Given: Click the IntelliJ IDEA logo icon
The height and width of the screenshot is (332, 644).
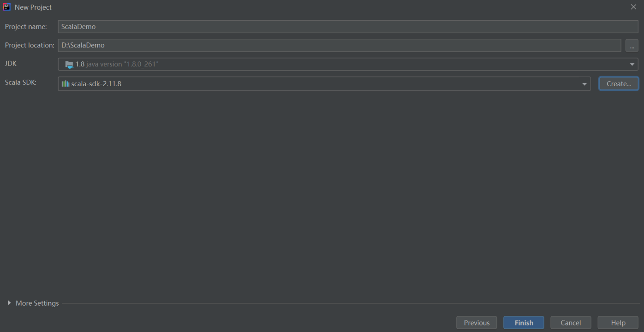Looking at the screenshot, I should 7,7.
